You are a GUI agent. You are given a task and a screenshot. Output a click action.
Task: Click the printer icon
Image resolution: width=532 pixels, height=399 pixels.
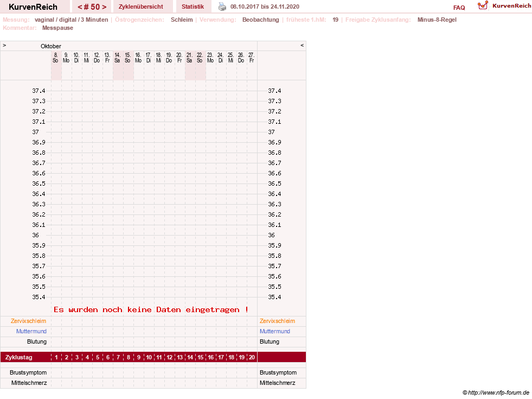[222, 7]
